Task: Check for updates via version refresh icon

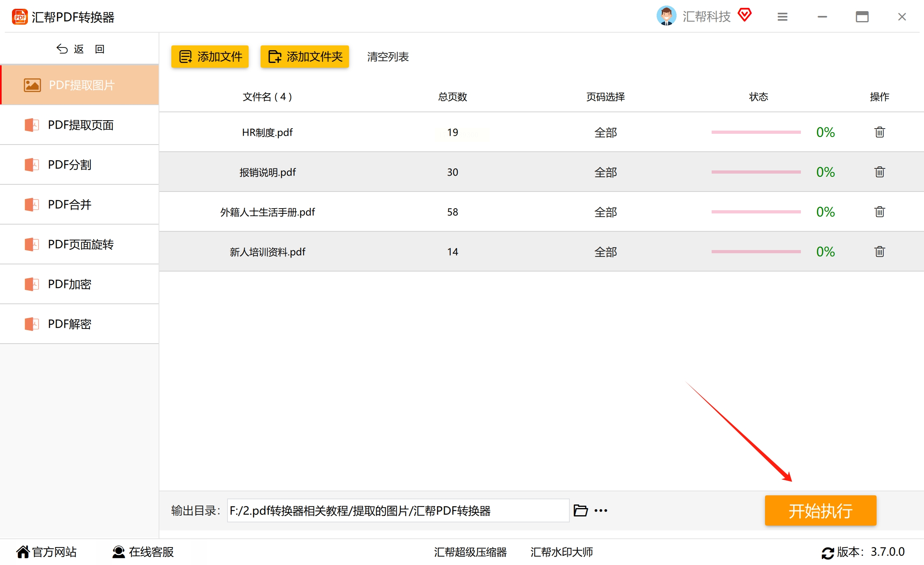Action: point(827,553)
